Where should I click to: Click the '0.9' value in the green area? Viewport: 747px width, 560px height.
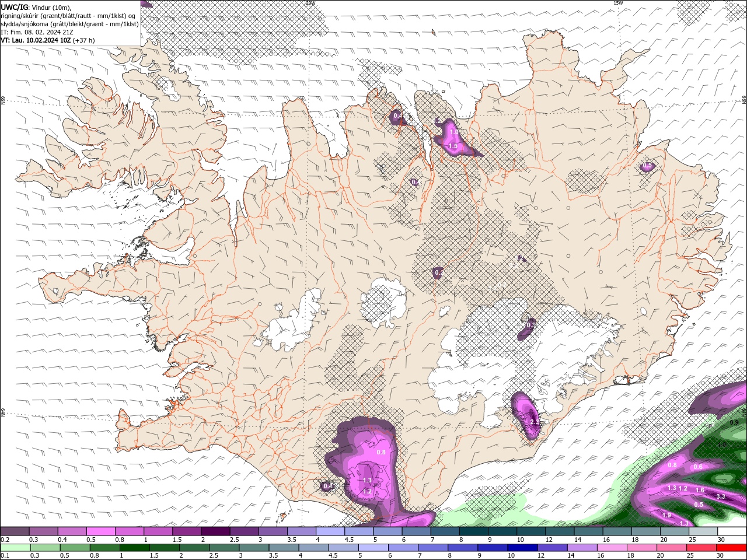[735, 422]
